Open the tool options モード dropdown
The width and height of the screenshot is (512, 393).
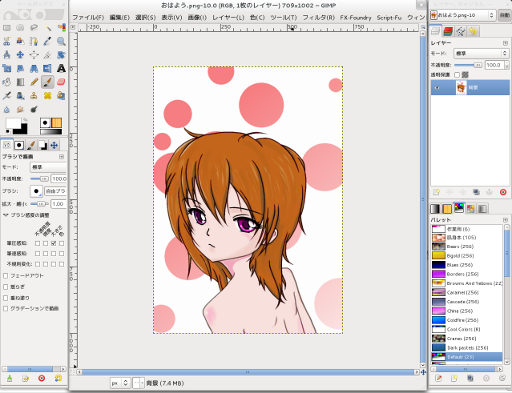pos(48,167)
